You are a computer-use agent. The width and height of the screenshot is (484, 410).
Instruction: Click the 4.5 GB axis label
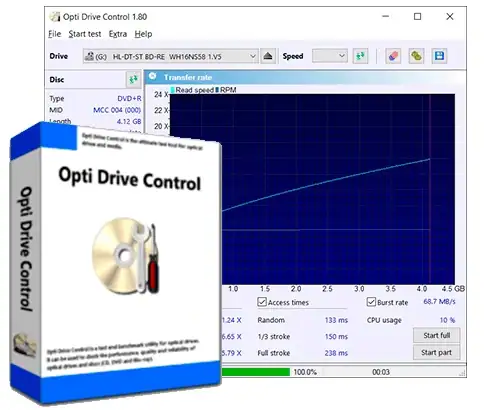[453, 289]
